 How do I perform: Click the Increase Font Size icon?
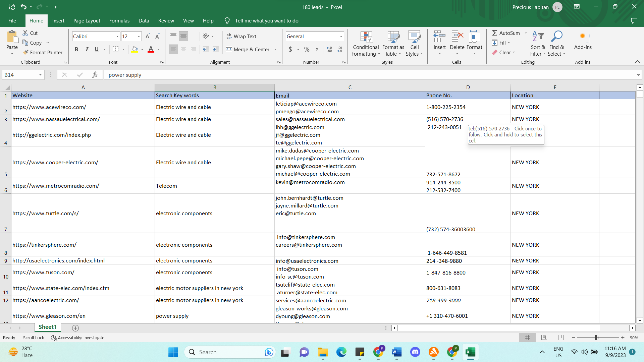[x=148, y=36]
